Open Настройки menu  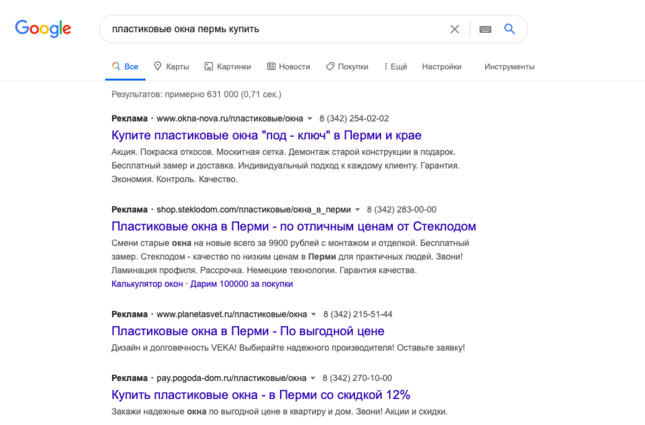pos(442,66)
